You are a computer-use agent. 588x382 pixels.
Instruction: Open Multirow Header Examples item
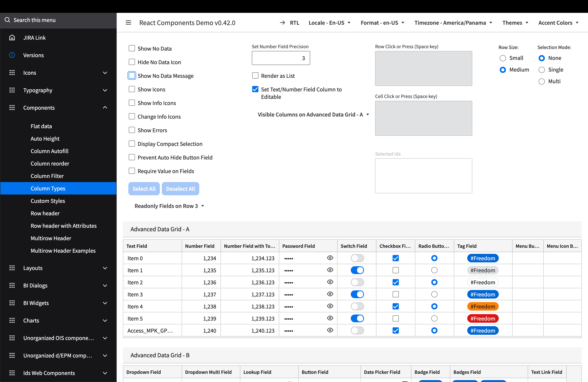point(63,250)
